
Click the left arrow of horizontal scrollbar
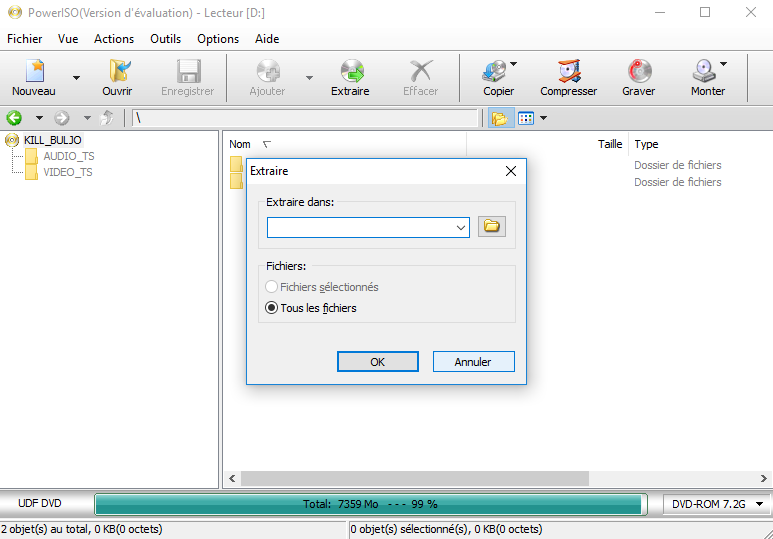(x=232, y=478)
